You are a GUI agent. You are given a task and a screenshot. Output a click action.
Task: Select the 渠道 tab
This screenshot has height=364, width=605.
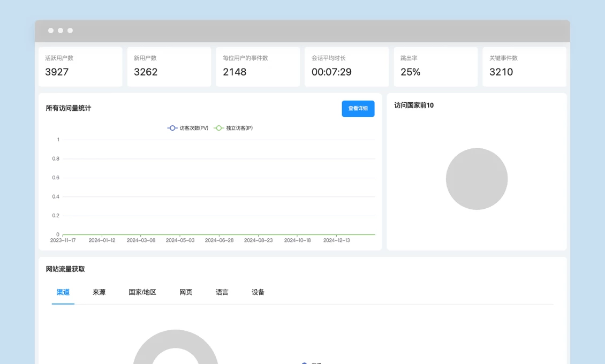63,292
